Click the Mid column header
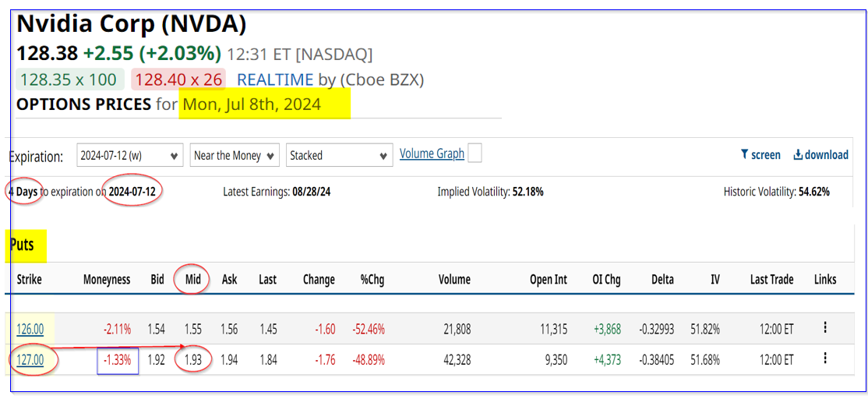This screenshot has width=868, height=399. click(192, 279)
